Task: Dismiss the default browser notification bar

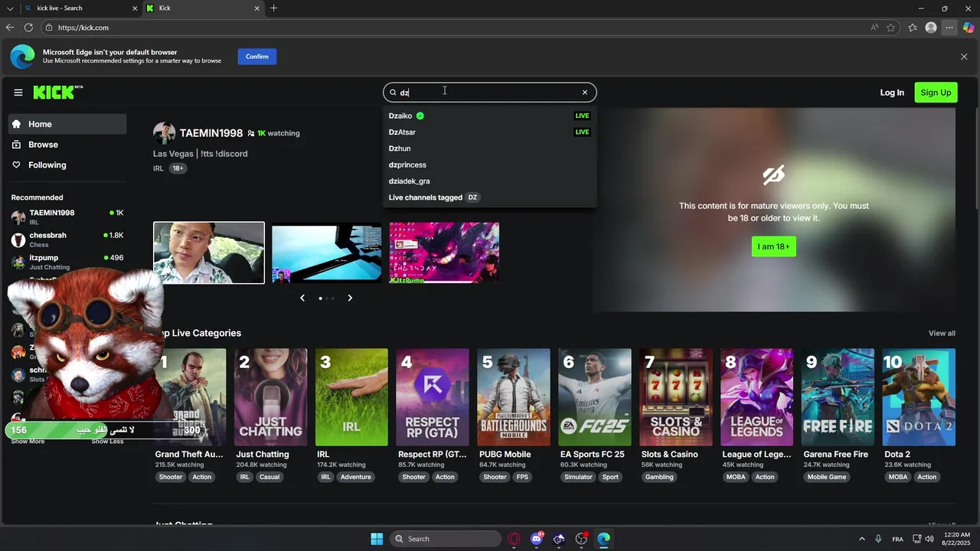Action: [964, 57]
